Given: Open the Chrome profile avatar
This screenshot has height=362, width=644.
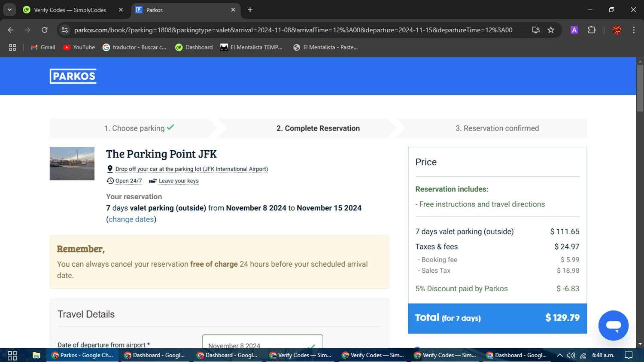Looking at the screenshot, I should [617, 30].
